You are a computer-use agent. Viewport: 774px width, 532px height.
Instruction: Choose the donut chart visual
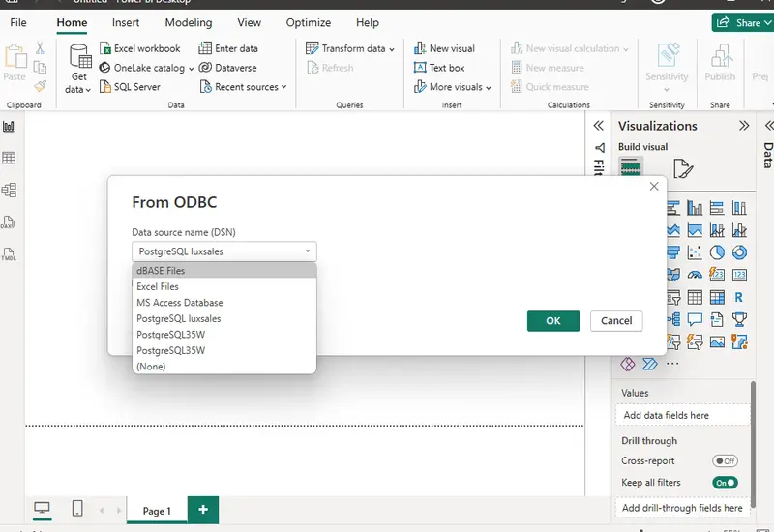click(x=739, y=252)
